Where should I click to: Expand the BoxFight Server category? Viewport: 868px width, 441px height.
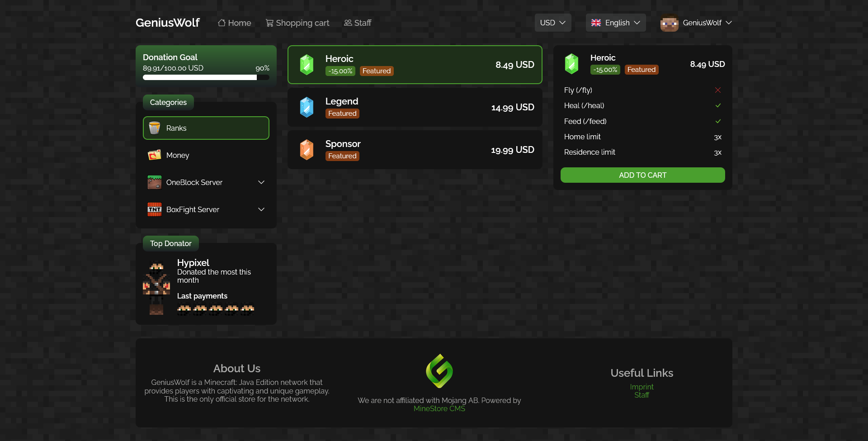tap(261, 209)
